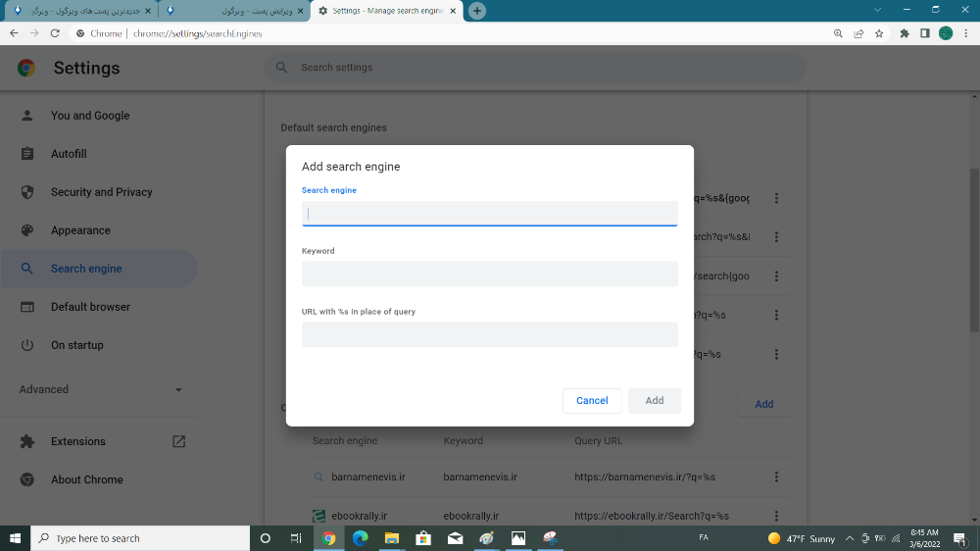Open Microsoft Store from taskbar
The width and height of the screenshot is (980, 551).
tap(423, 538)
